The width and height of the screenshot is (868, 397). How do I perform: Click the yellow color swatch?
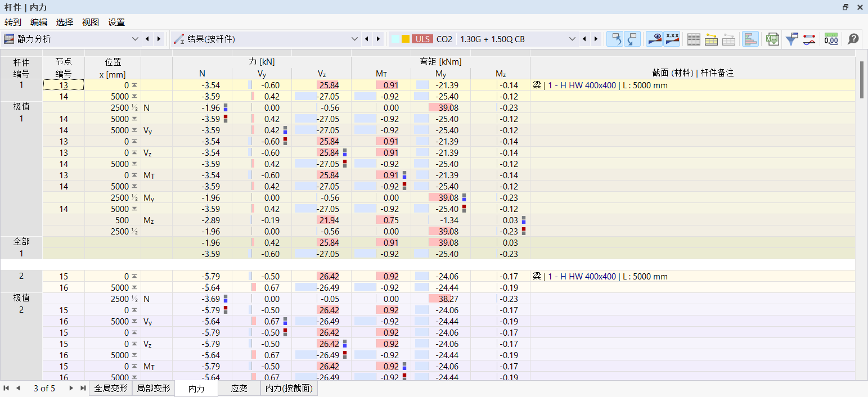[406, 39]
